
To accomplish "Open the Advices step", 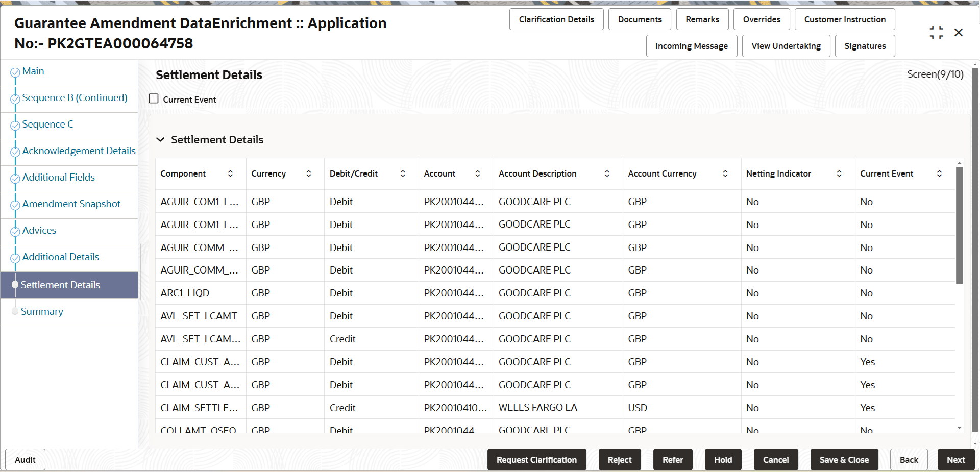I will coord(39,231).
